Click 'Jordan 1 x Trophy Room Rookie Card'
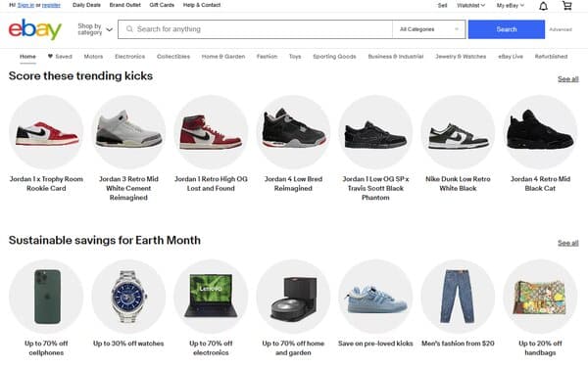Image resolution: width=588 pixels, height=369 pixels. point(46,184)
